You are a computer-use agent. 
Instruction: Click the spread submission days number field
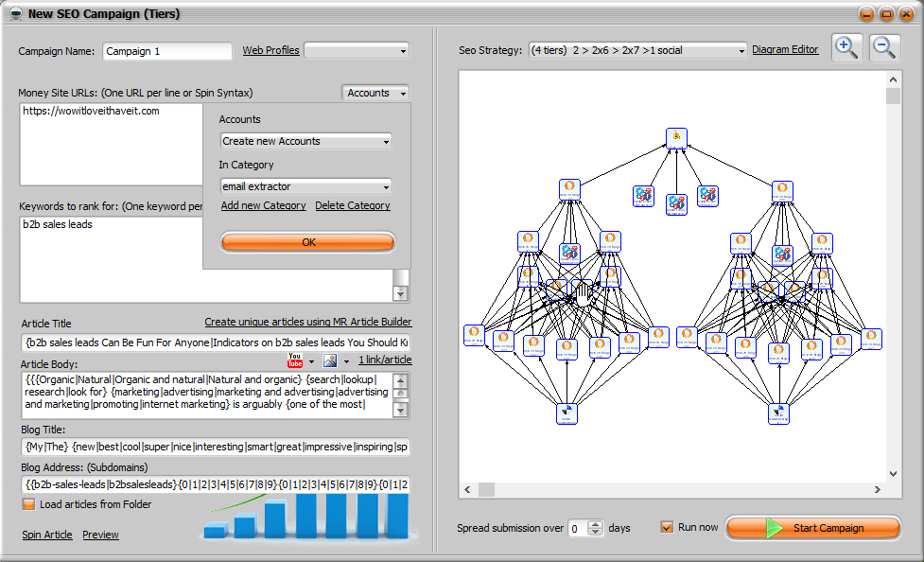[x=579, y=528]
